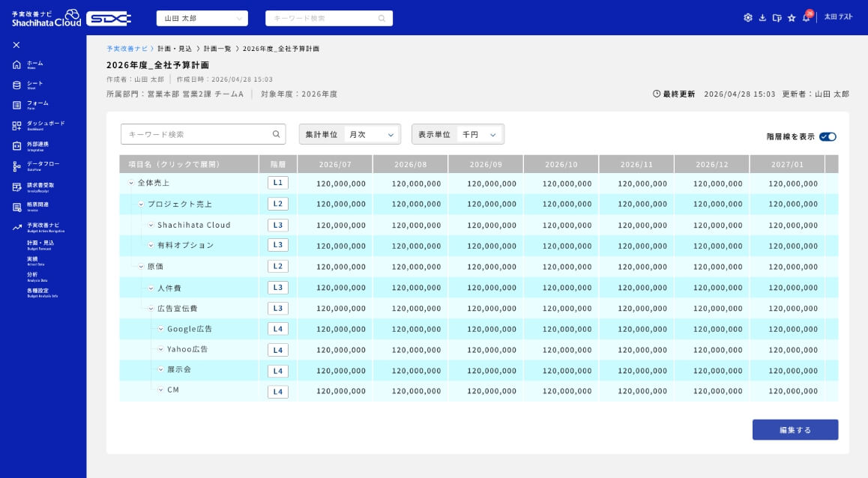Click the download icon in header
Image resolution: width=868 pixels, height=478 pixels.
(x=762, y=18)
